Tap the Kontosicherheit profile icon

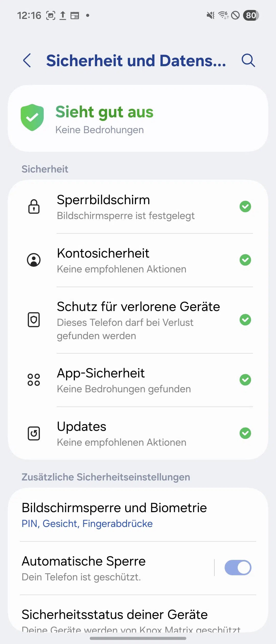point(34,260)
